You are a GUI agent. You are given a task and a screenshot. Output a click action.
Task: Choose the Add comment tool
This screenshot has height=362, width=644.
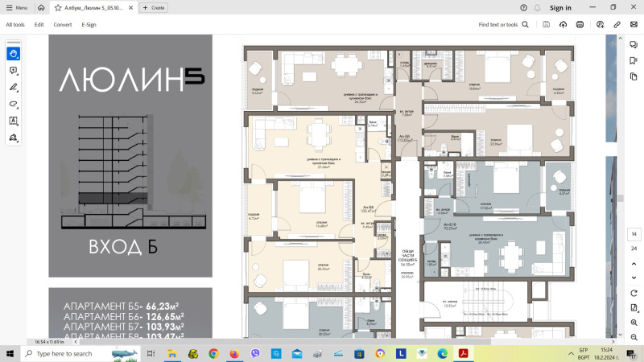tap(13, 71)
